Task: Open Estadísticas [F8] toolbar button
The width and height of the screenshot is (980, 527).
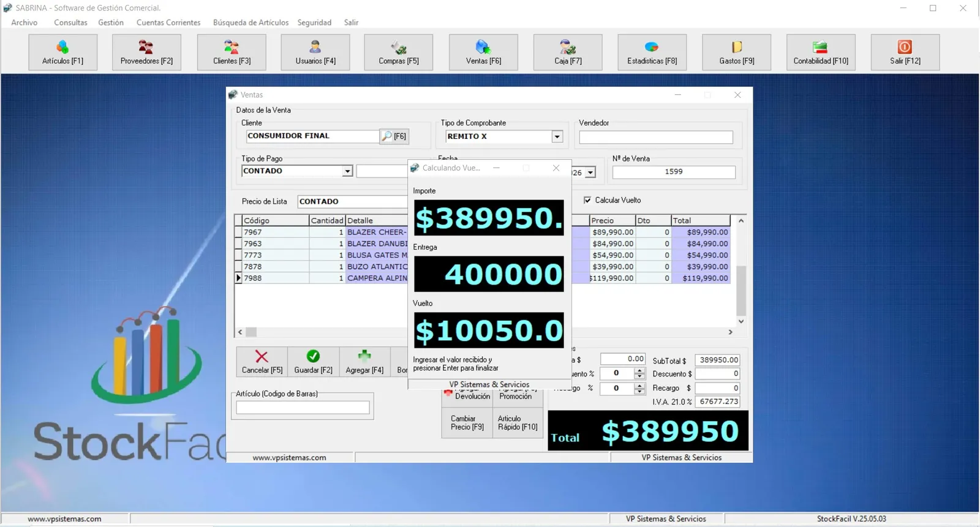Action: point(652,52)
